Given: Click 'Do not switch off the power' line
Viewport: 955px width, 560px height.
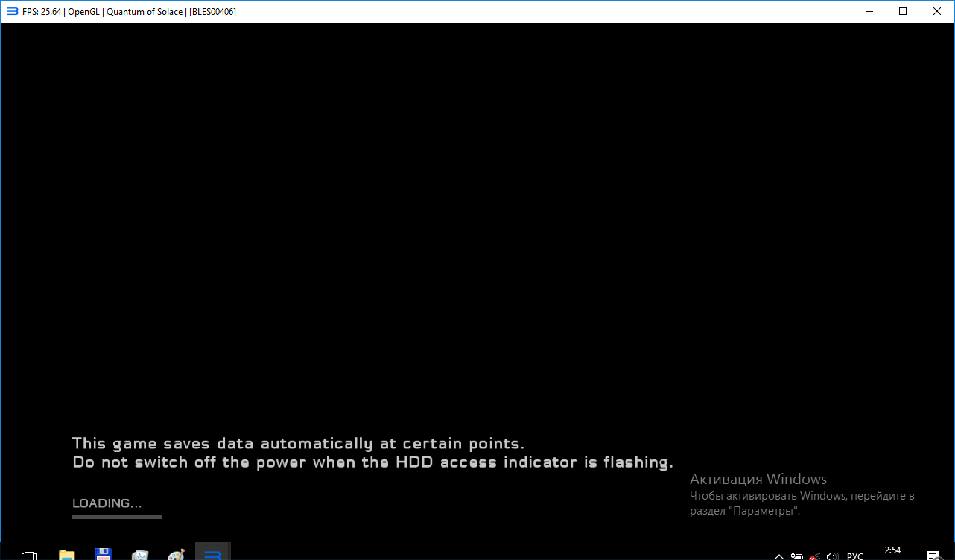Looking at the screenshot, I should [x=372, y=462].
